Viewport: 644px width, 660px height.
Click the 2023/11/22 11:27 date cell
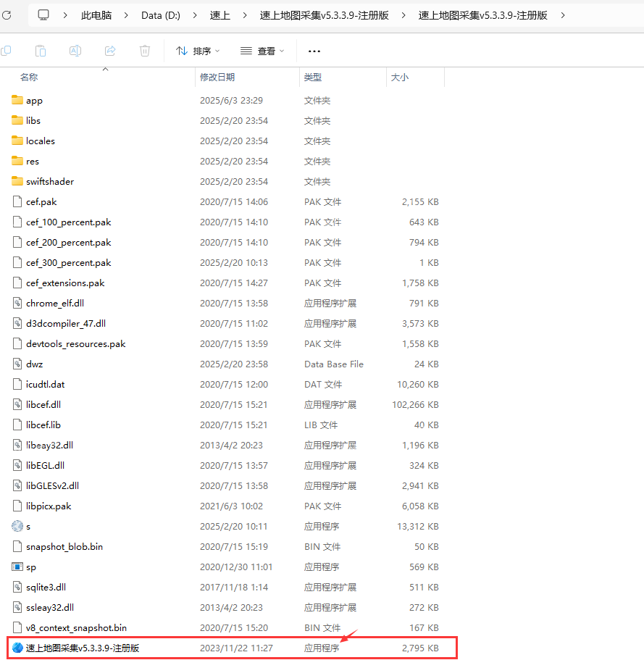click(236, 648)
